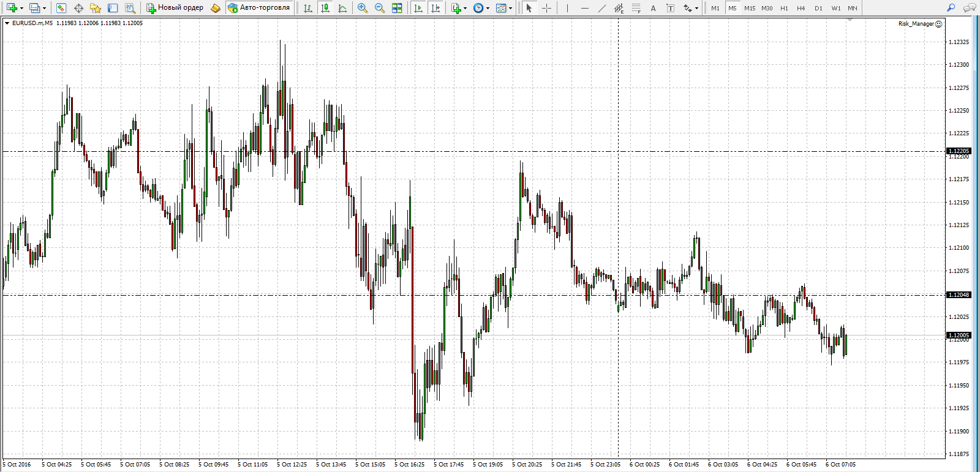Switch chart to Line Chart
Image resolution: width=980 pixels, height=472 pixels.
tap(342, 8)
